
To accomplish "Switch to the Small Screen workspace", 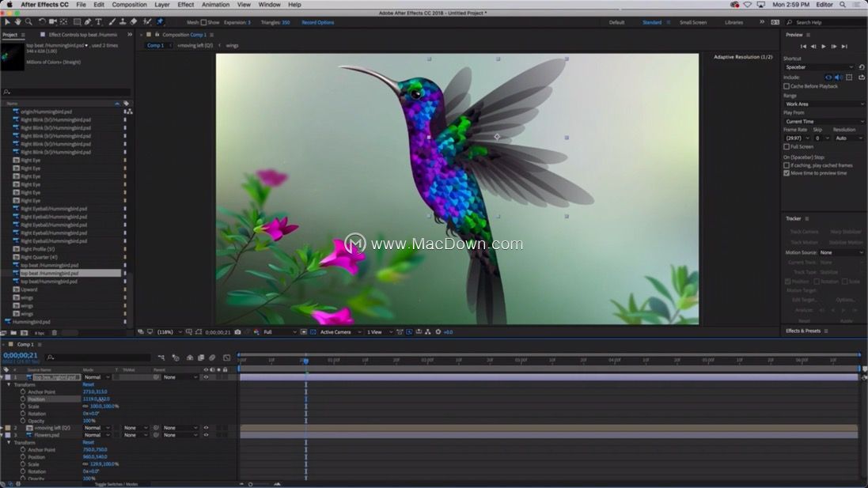I will (692, 22).
